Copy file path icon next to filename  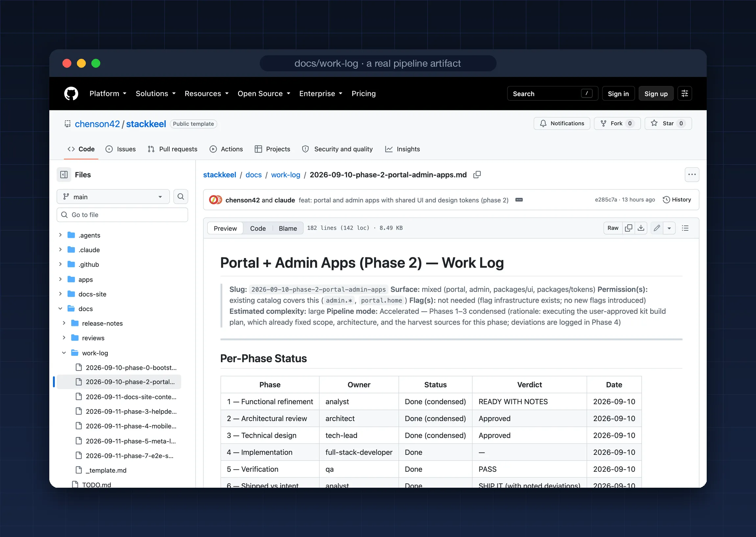(477, 175)
